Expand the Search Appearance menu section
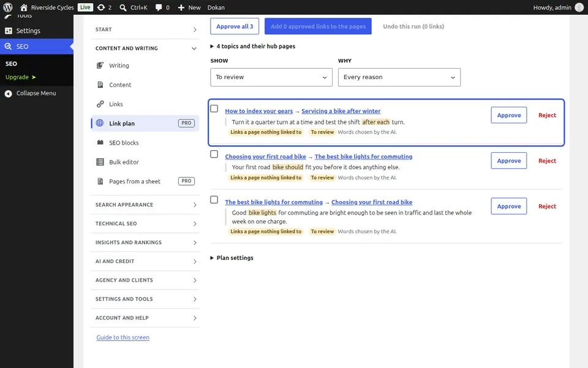 pyautogui.click(x=145, y=205)
